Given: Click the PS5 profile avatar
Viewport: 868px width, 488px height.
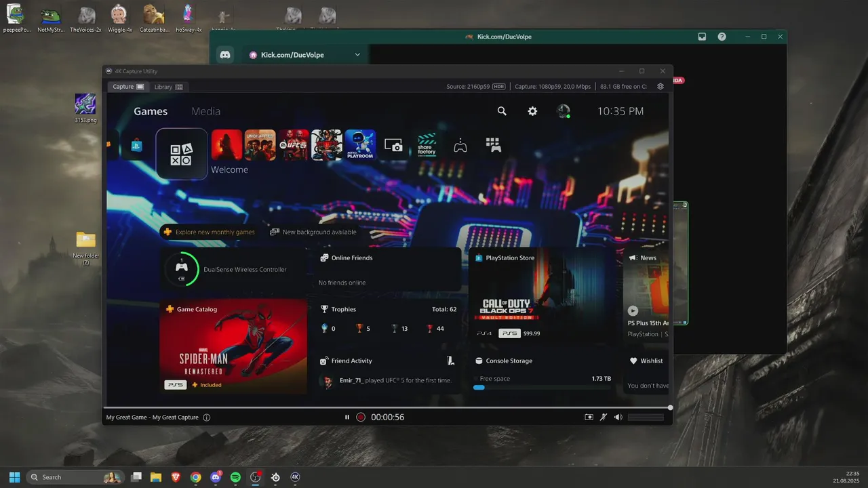Looking at the screenshot, I should (564, 111).
